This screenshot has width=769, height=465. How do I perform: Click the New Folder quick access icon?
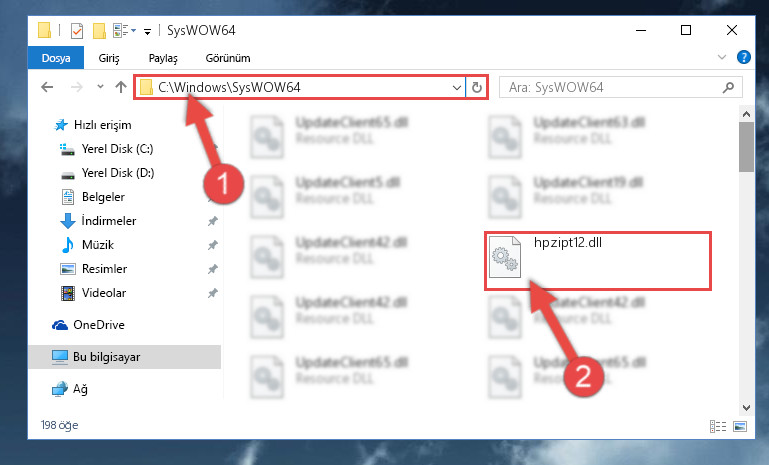pyautogui.click(x=99, y=30)
